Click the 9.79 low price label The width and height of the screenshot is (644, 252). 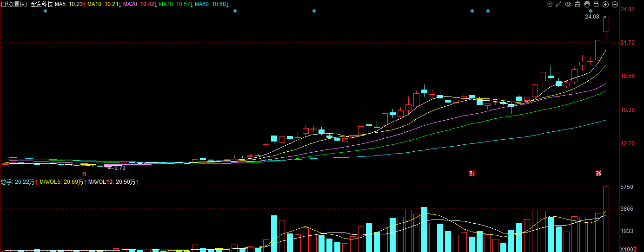120,168
